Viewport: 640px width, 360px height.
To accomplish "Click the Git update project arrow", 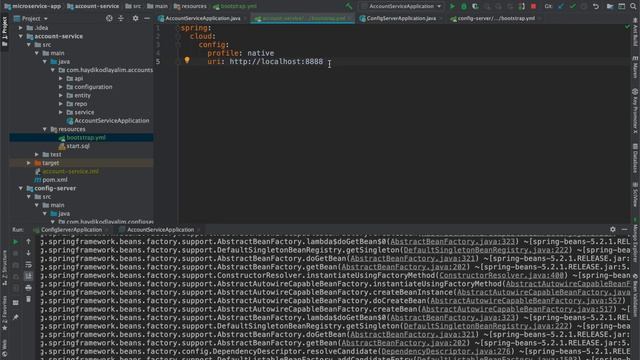I will tap(561, 7).
